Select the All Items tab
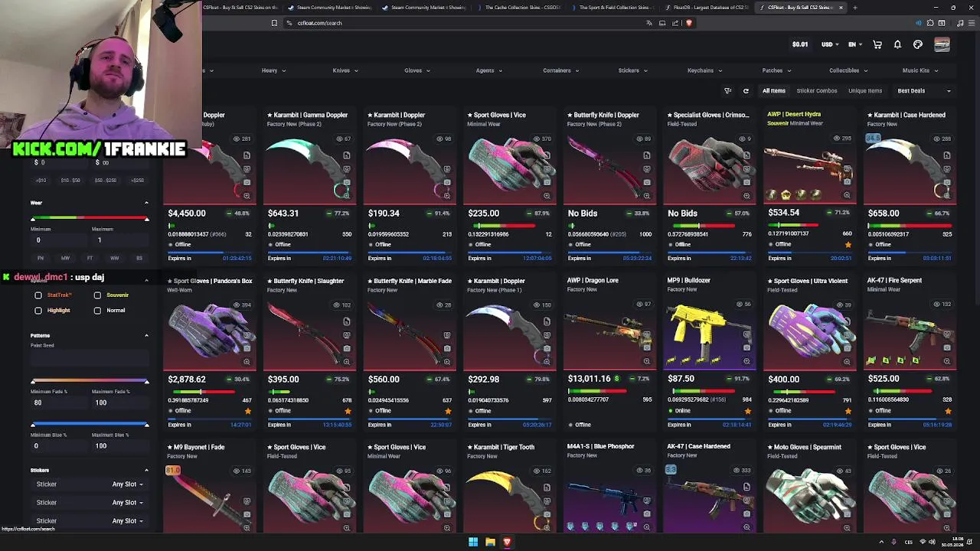This screenshot has width=980, height=551. 773,91
